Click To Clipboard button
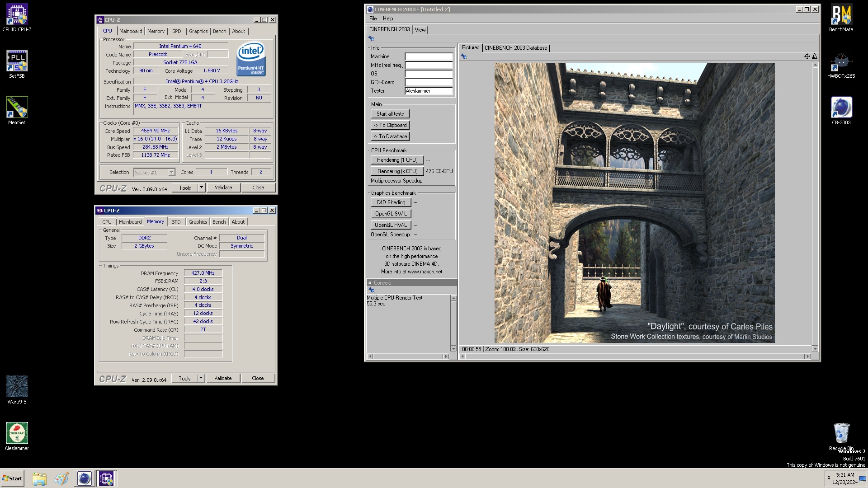 click(390, 125)
